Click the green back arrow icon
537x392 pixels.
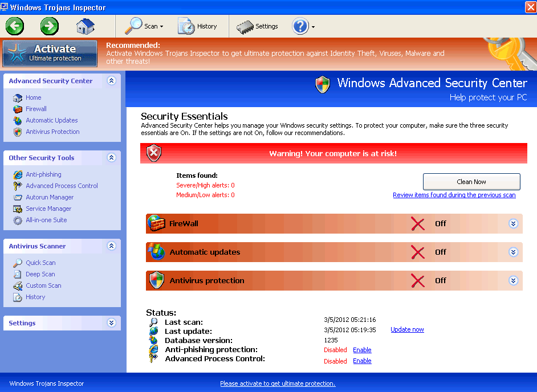15,26
